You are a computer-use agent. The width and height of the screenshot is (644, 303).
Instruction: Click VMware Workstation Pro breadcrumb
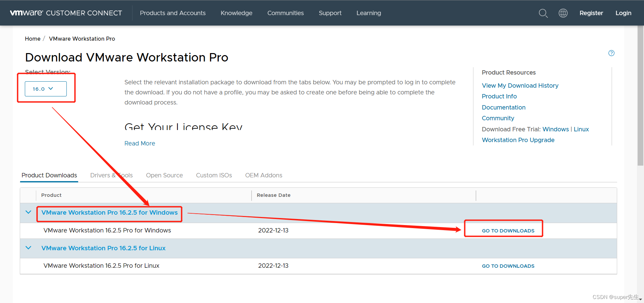(82, 39)
